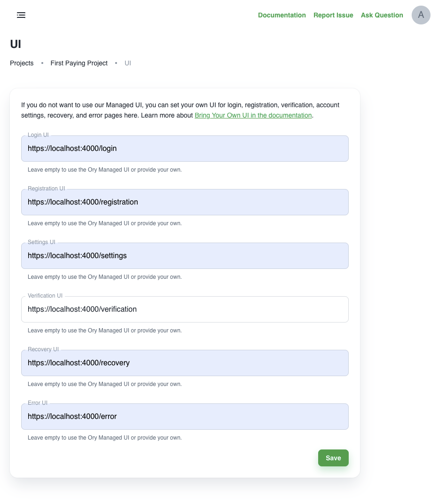Open the Documentation link
This screenshot has height=504, width=438.
[282, 15]
